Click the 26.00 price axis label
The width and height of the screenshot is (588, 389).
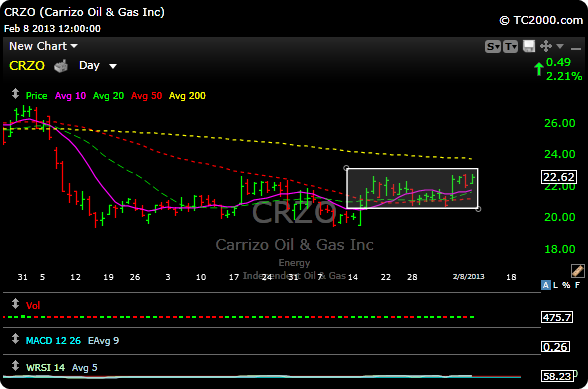coord(560,123)
